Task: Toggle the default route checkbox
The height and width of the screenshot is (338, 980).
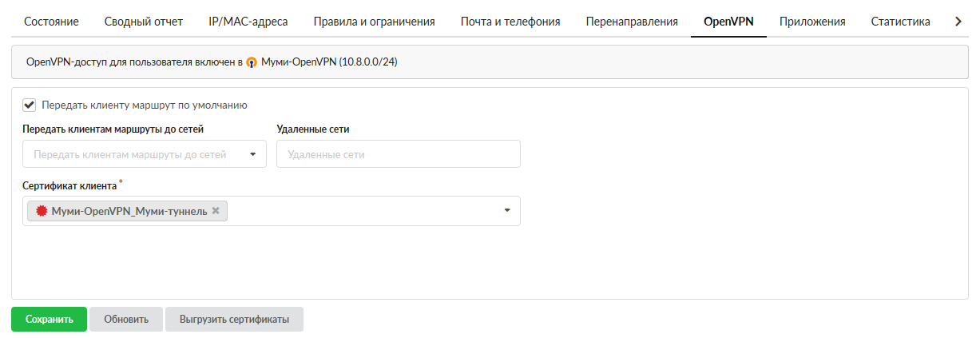Action: pos(30,105)
